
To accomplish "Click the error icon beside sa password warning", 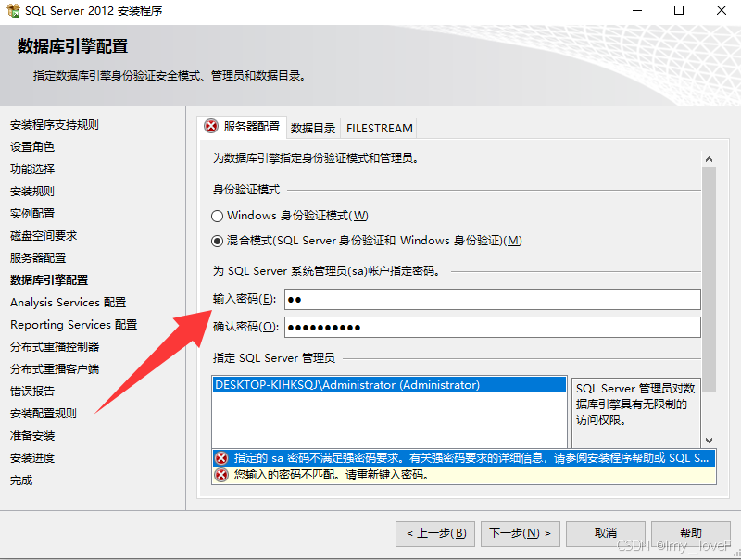I will (x=221, y=458).
